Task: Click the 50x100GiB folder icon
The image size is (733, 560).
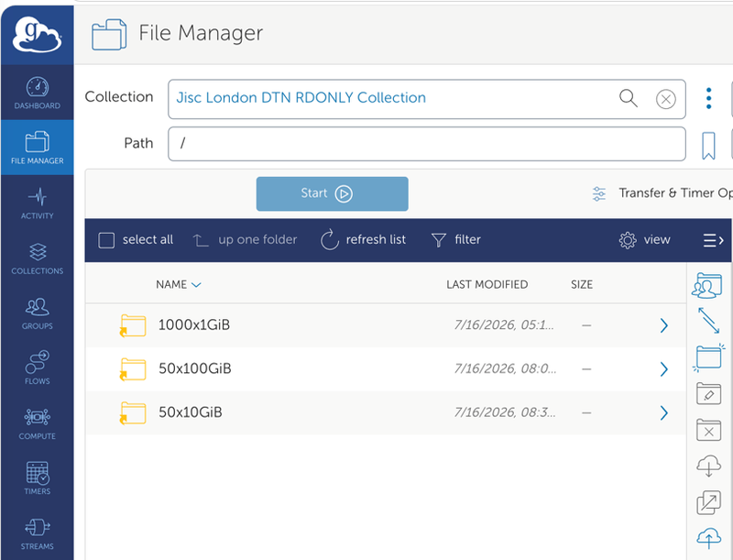Action: click(x=133, y=369)
